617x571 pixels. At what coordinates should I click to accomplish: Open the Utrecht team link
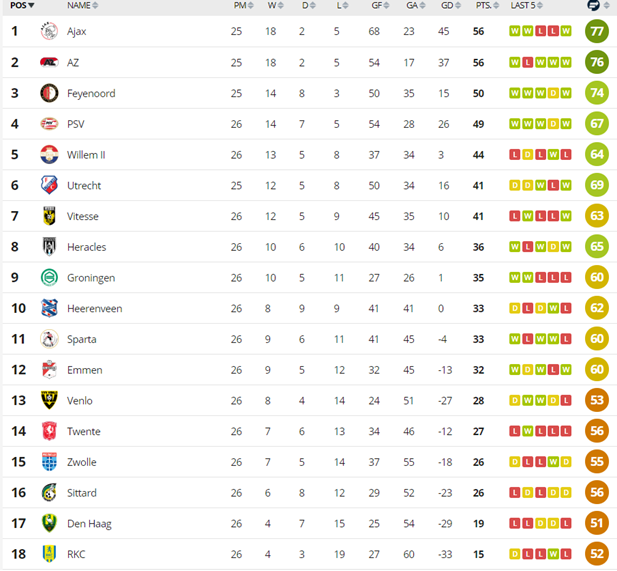84,185
